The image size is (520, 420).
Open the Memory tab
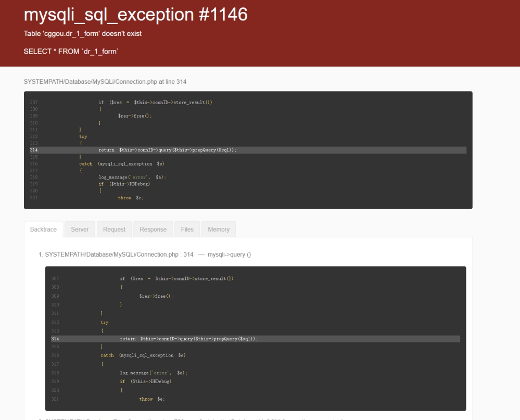tap(219, 230)
